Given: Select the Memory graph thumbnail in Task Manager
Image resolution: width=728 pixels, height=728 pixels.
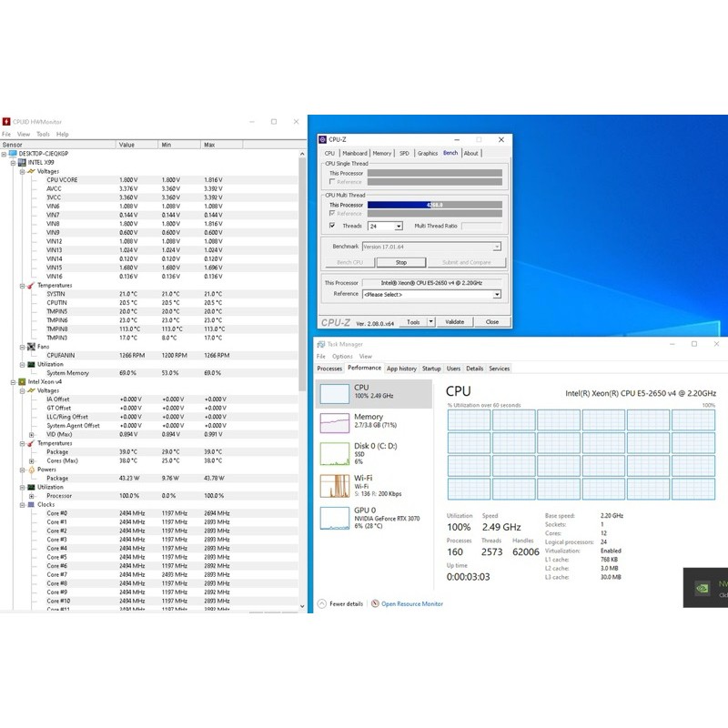Looking at the screenshot, I should point(335,423).
